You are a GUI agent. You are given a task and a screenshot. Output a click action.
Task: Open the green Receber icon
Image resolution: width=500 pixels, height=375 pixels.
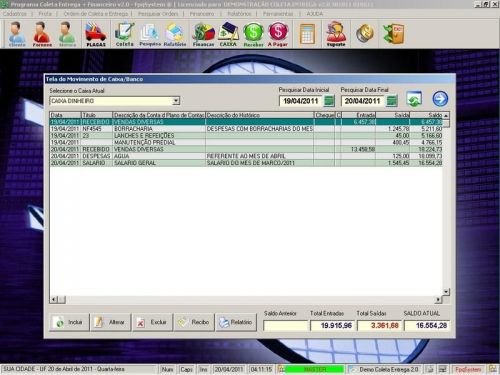click(253, 34)
